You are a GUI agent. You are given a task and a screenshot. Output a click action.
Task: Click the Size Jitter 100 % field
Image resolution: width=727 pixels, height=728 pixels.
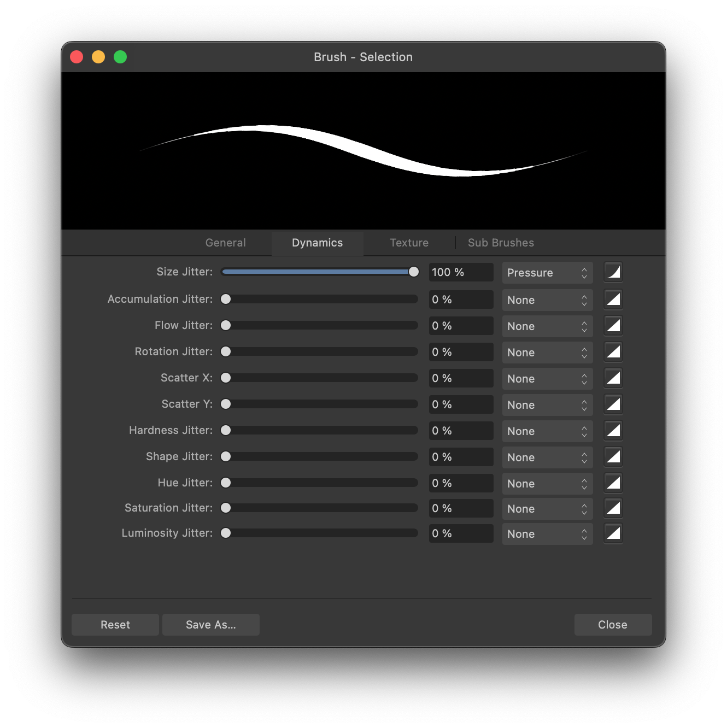click(x=461, y=272)
